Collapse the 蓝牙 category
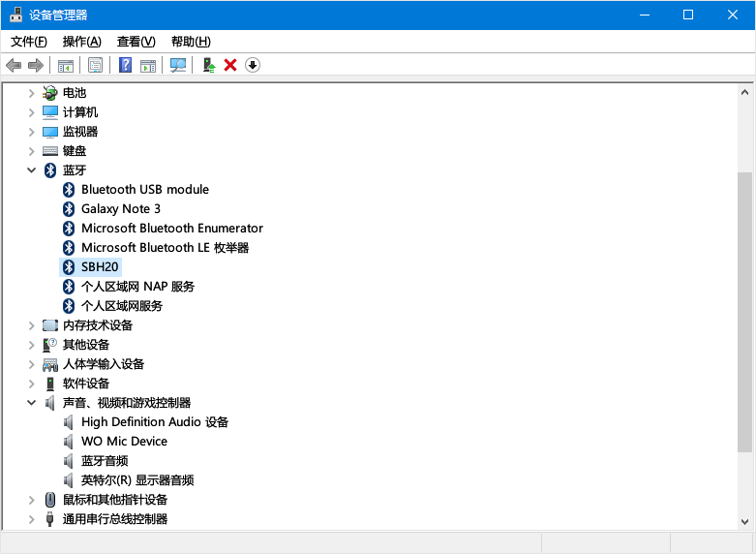Viewport: 756px width, 554px height. click(31, 170)
